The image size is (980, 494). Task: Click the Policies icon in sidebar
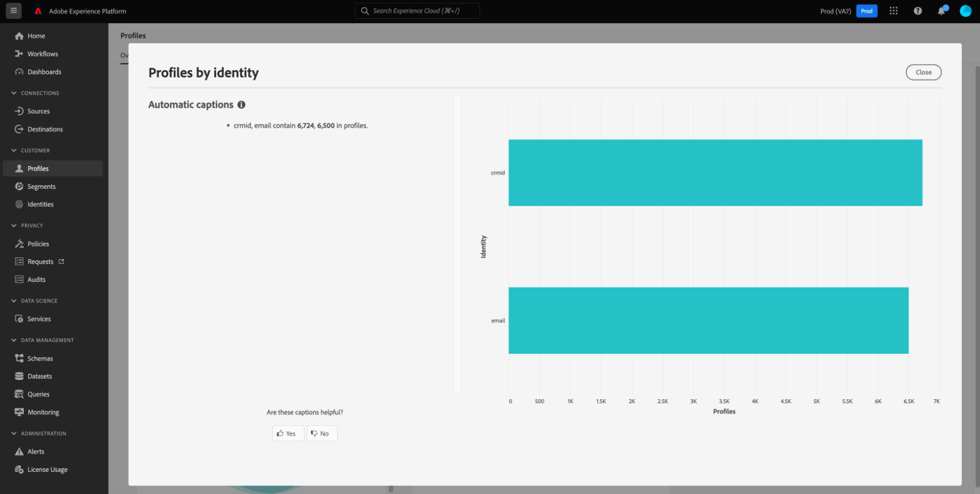19,244
